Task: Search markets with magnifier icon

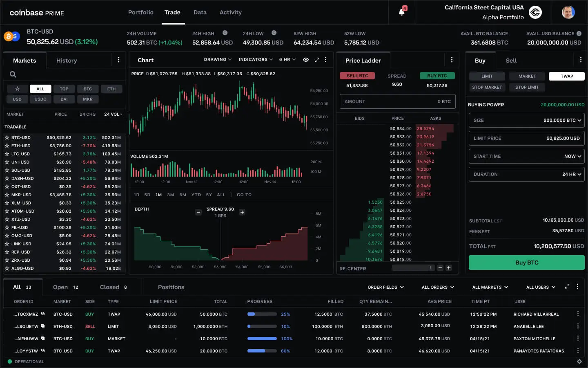Action: click(x=13, y=74)
